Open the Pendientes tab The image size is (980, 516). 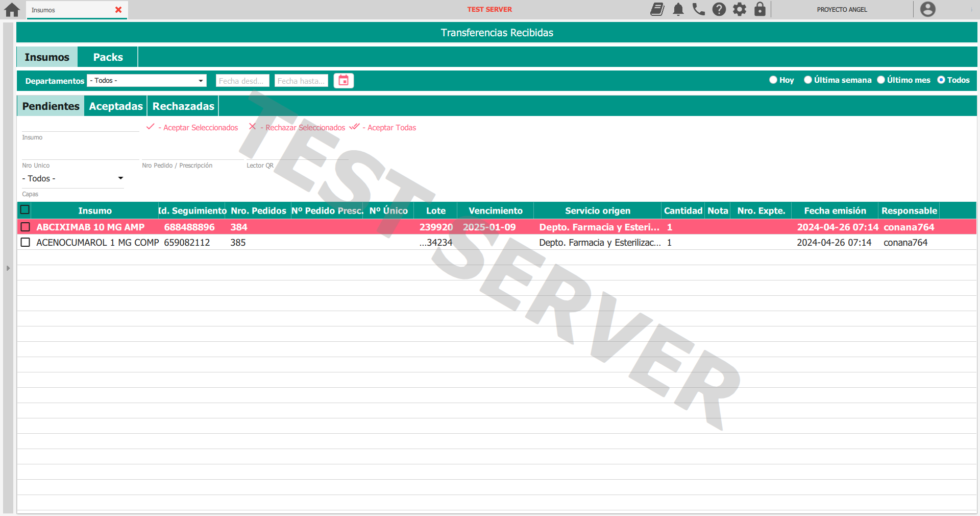[x=51, y=106]
